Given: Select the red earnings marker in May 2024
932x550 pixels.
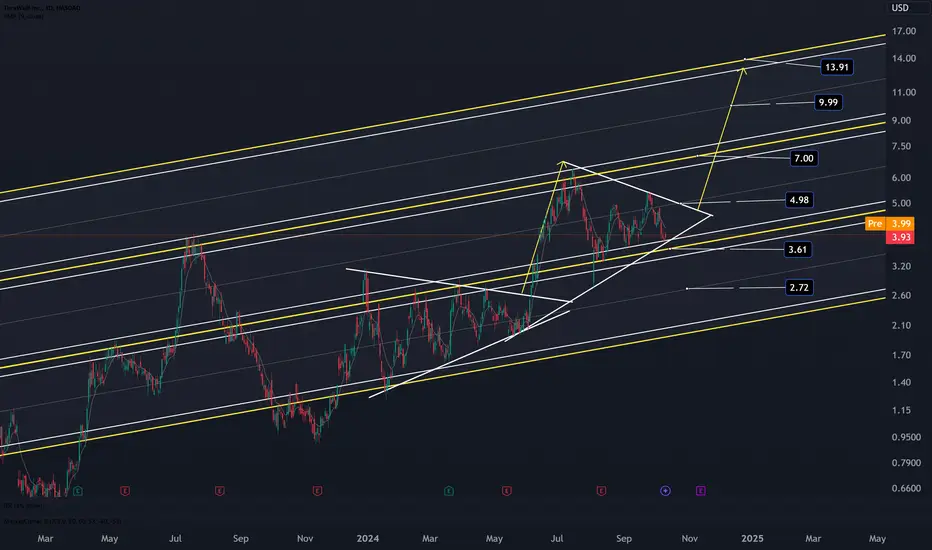Looking at the screenshot, I should 506,491.
